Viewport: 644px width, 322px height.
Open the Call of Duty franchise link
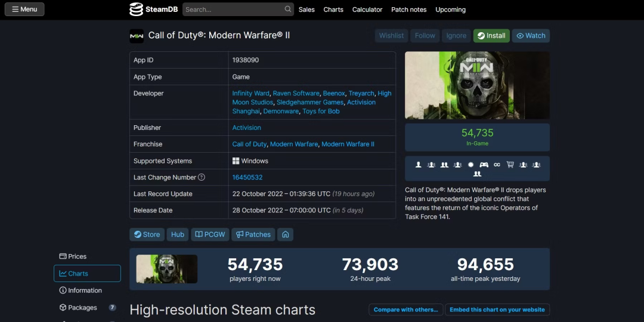[249, 144]
